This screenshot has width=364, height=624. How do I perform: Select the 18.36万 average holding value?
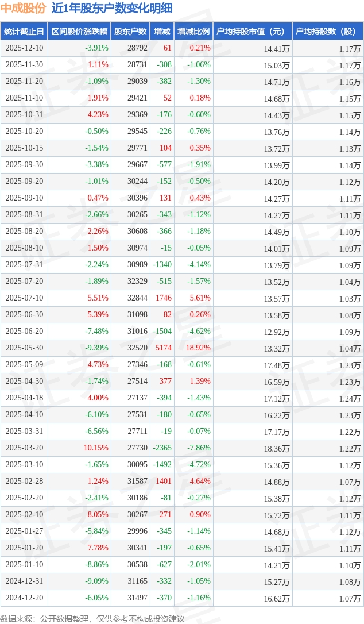click(276, 448)
